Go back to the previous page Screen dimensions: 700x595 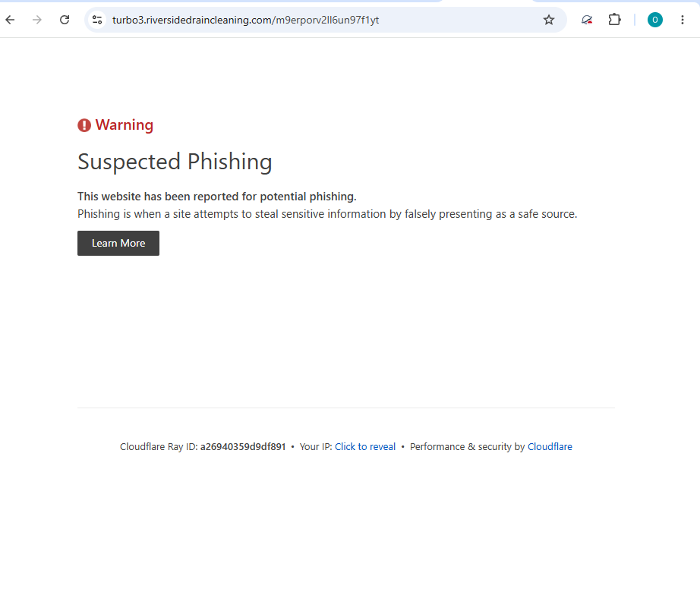[10, 20]
